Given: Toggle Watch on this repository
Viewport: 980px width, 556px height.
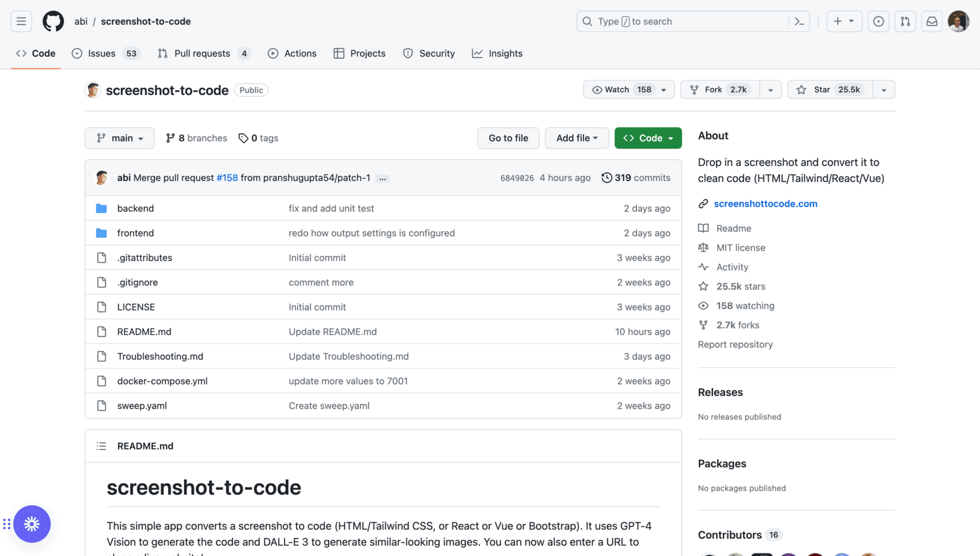Looking at the screenshot, I should (620, 90).
